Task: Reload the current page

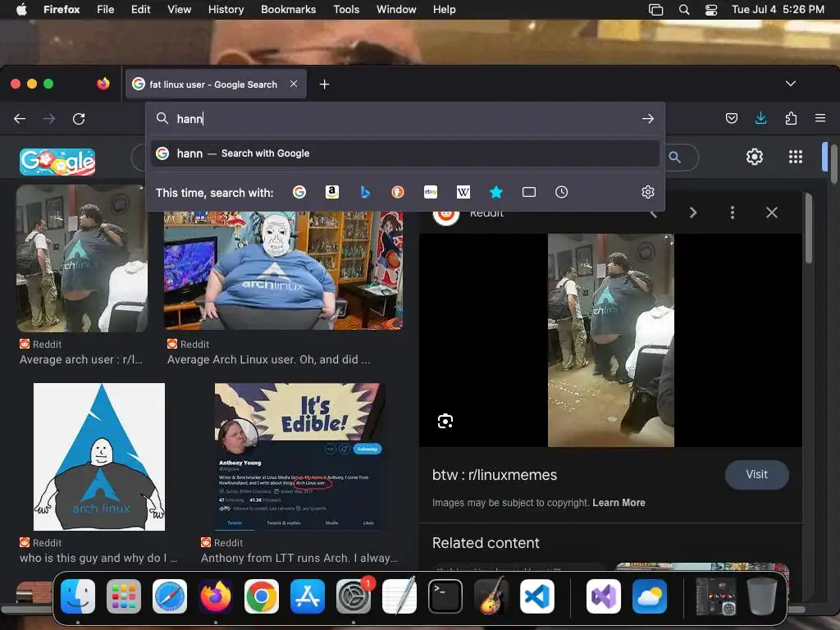Action: (79, 118)
